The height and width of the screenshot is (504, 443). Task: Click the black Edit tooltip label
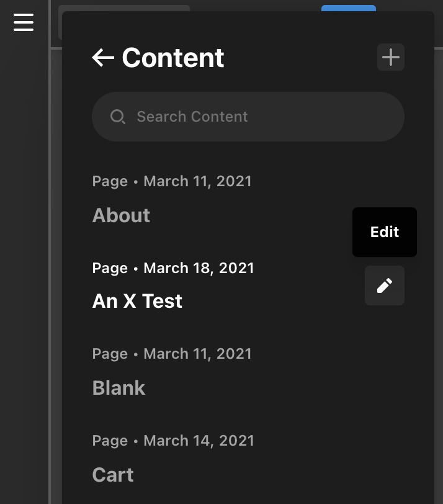click(x=385, y=232)
